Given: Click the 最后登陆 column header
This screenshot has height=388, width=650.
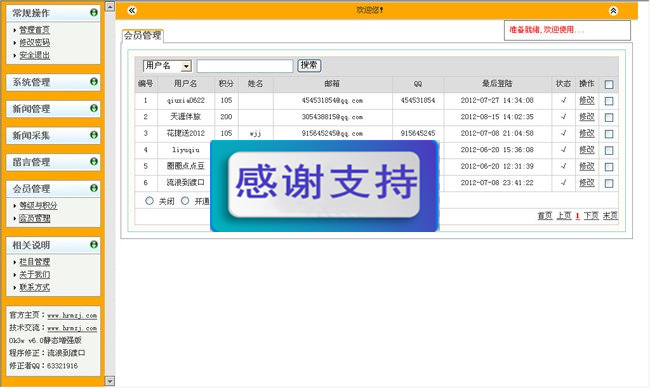Looking at the screenshot, I should coord(497,84).
